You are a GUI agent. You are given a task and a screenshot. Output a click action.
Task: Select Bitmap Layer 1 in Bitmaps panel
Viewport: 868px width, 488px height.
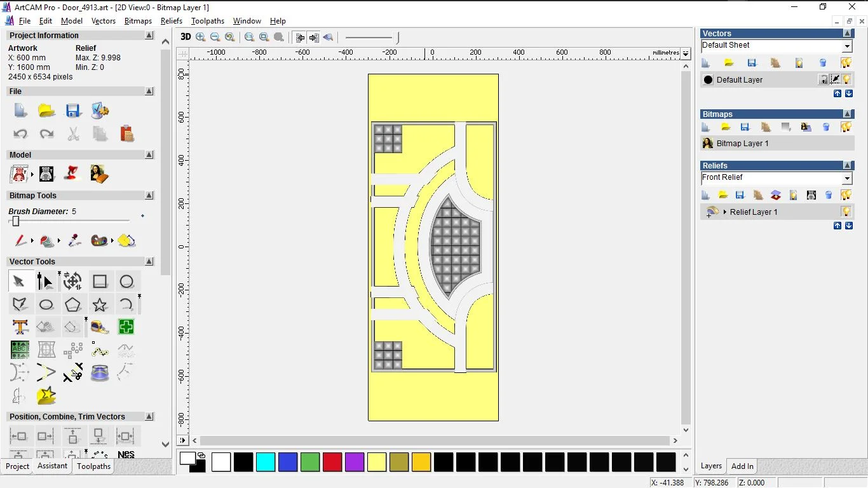[742, 144]
